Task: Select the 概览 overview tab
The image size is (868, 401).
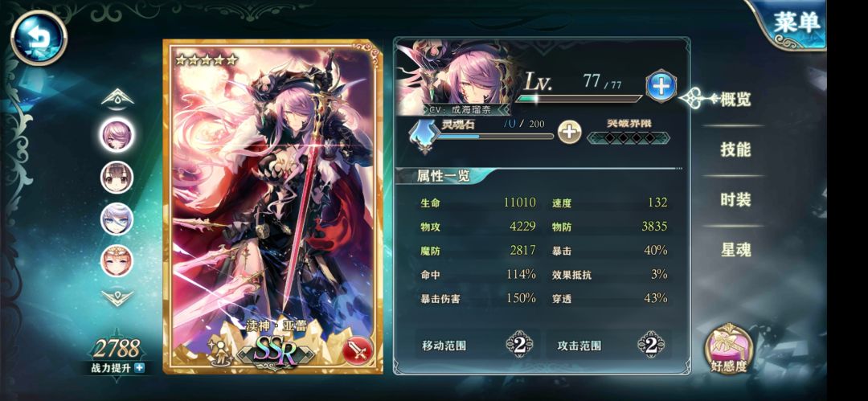Action: click(735, 99)
